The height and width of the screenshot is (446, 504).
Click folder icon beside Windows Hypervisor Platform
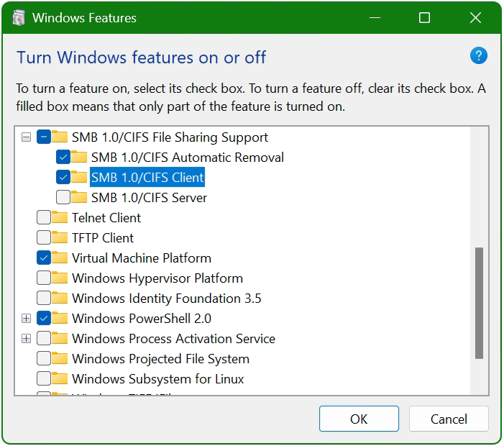(60, 278)
